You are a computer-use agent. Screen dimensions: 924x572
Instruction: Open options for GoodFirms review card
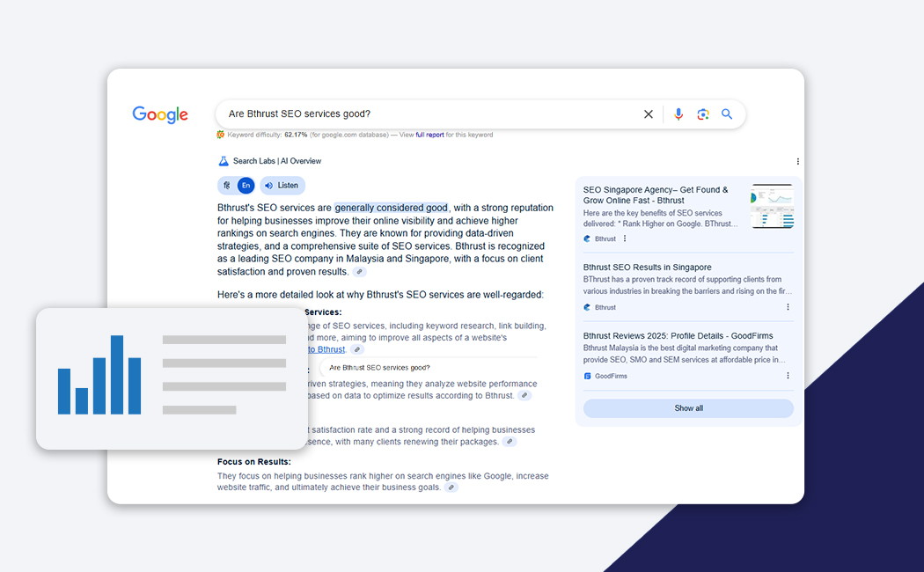[788, 375]
